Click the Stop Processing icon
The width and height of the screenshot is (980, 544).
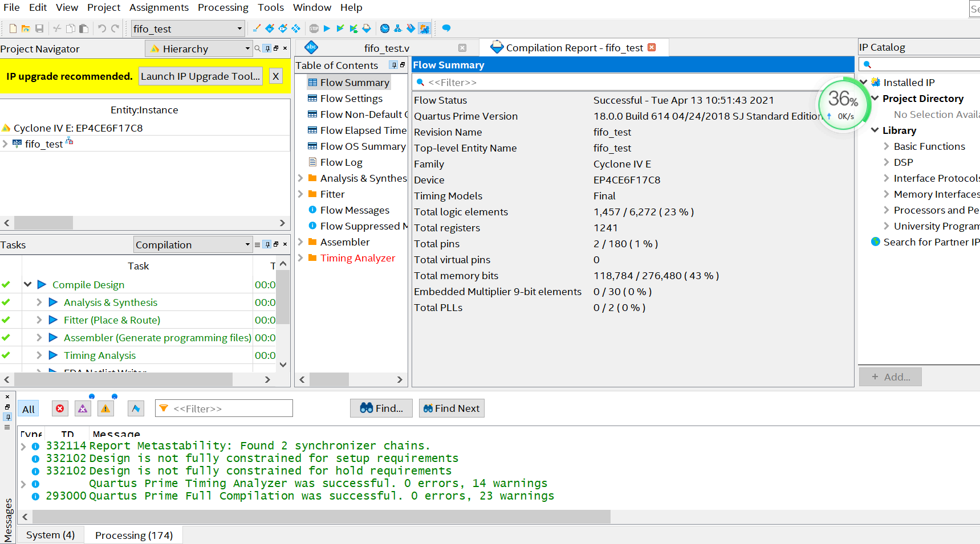point(314,28)
